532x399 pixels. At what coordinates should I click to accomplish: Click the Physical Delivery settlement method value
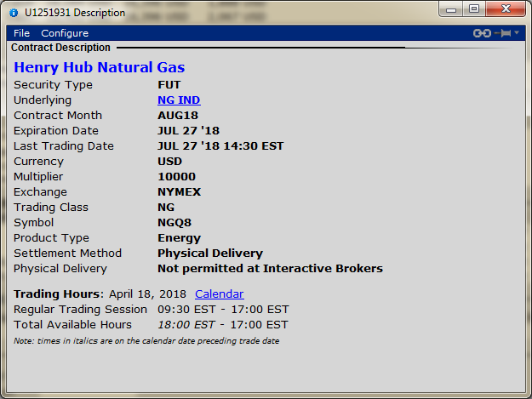210,254
